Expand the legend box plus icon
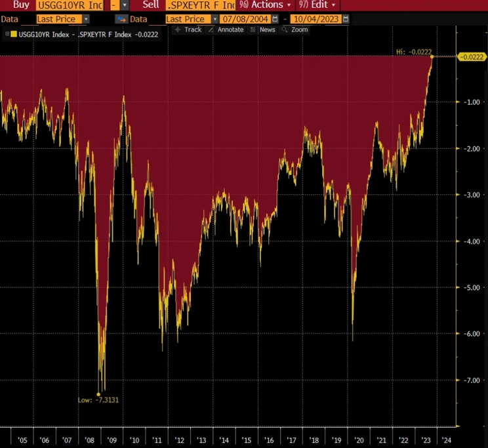488x448 pixels. [x=7, y=34]
